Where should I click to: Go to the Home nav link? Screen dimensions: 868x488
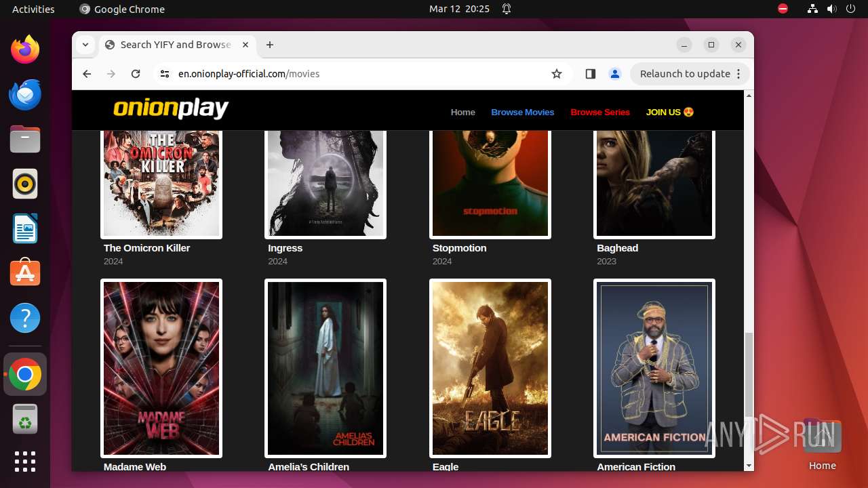pos(463,112)
